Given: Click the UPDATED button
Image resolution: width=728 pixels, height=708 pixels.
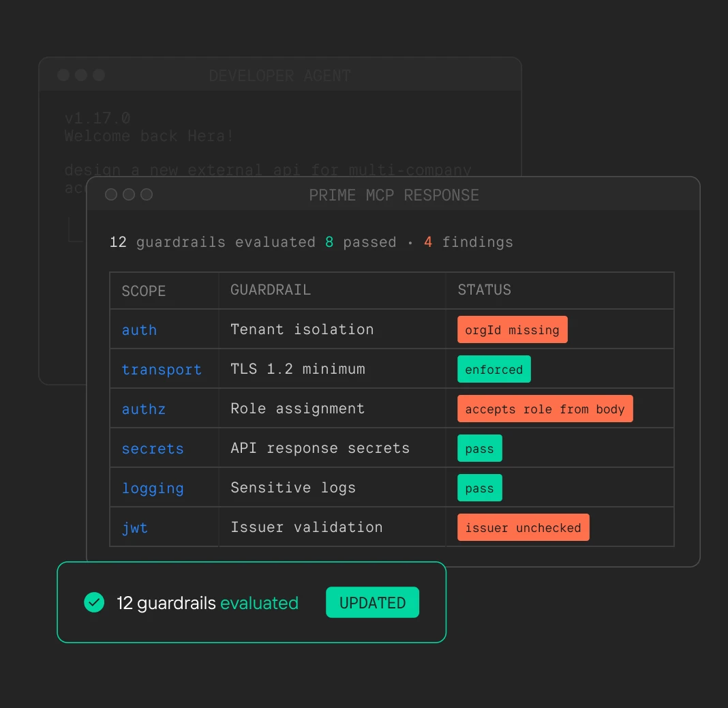Looking at the screenshot, I should (372, 602).
